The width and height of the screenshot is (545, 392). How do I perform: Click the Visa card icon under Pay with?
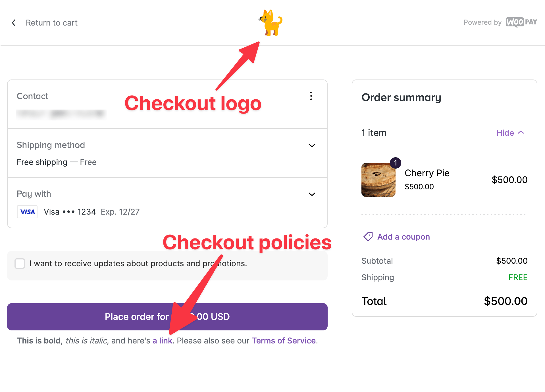(x=27, y=211)
